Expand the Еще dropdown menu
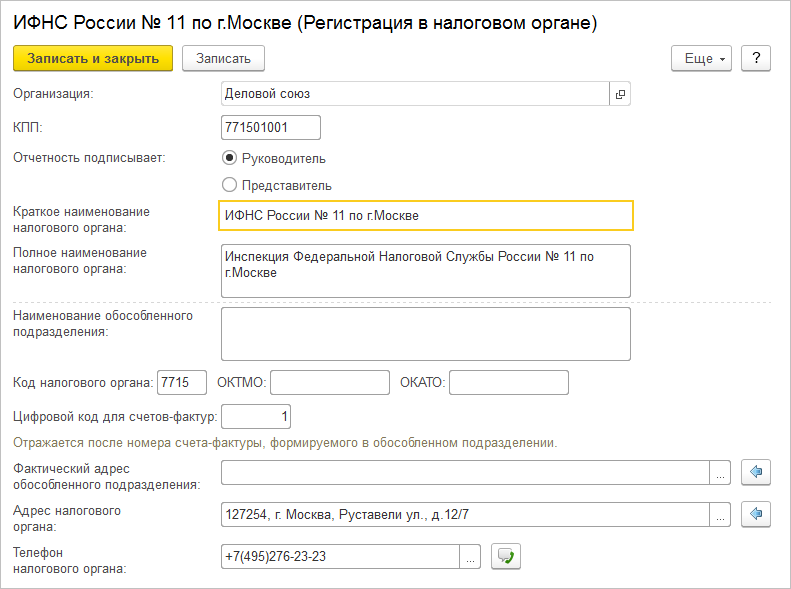The image size is (791, 589). pyautogui.click(x=703, y=59)
